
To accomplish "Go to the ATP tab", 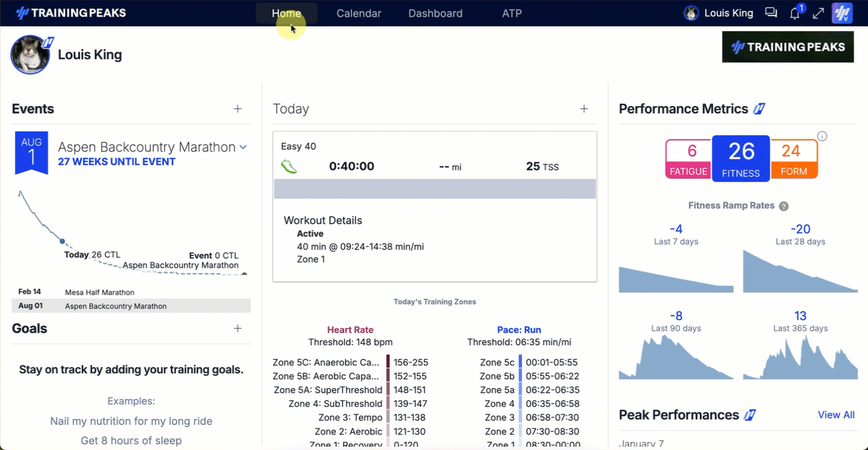I will 512,13.
